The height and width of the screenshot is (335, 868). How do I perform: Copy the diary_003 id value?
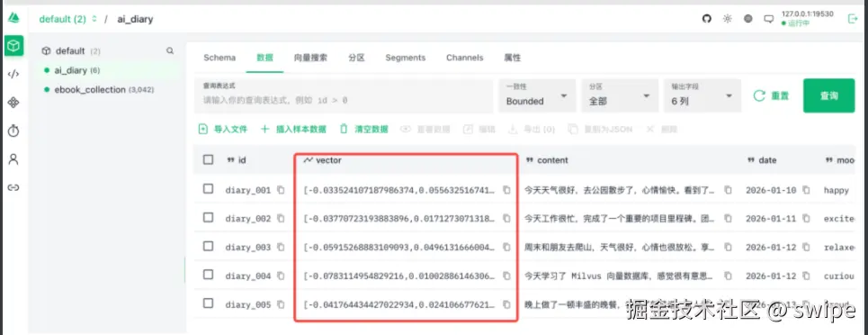(x=282, y=247)
